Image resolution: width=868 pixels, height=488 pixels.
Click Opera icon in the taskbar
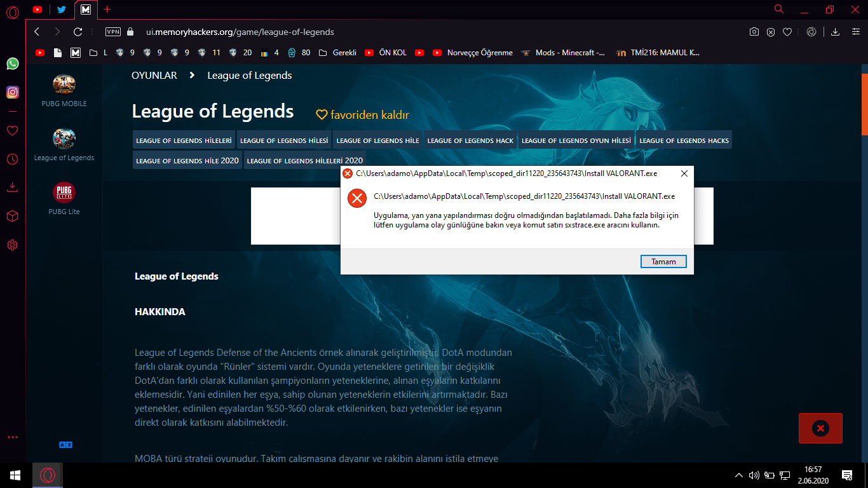point(47,475)
